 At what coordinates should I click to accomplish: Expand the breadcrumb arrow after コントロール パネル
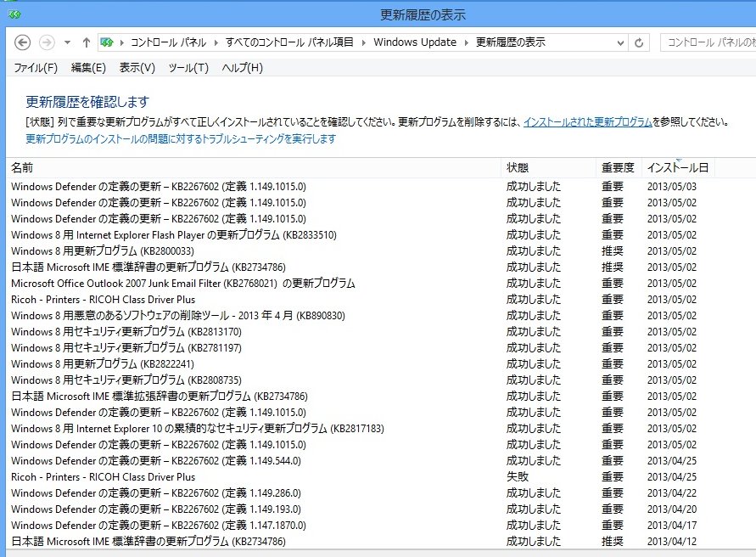(x=216, y=42)
